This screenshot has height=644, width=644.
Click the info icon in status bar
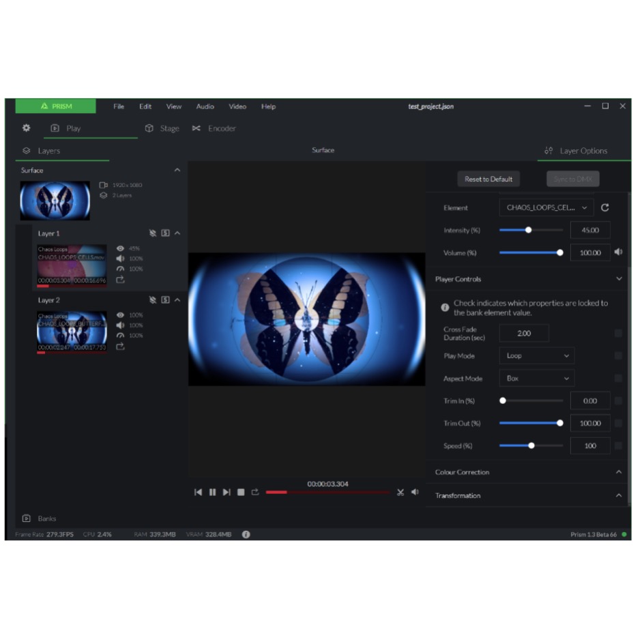pyautogui.click(x=246, y=535)
